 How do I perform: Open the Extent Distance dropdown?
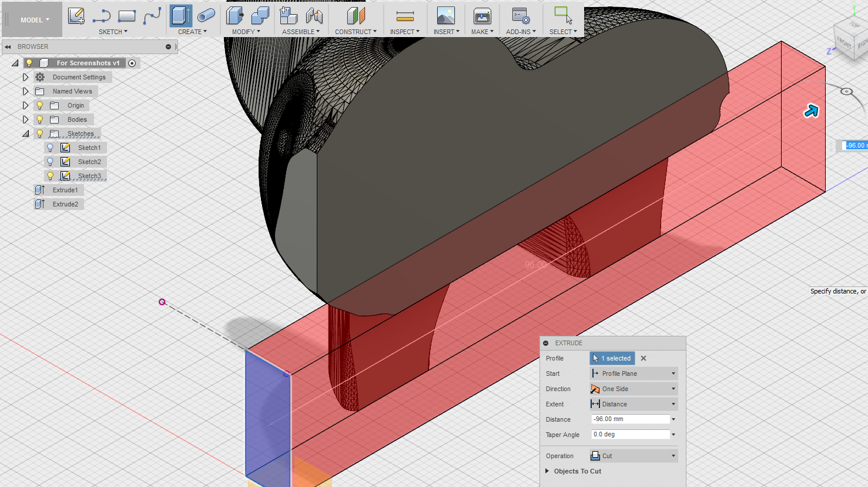tap(634, 404)
